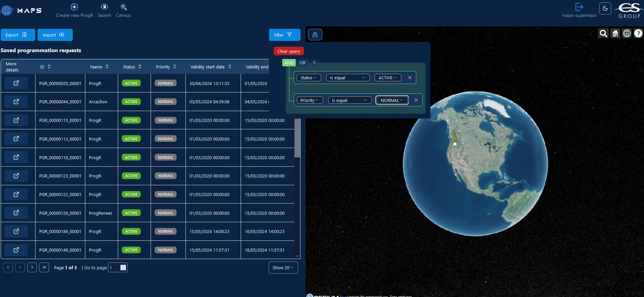Click the table vertical scrollbar thumb
The width and height of the screenshot is (644, 297).
coord(297,138)
